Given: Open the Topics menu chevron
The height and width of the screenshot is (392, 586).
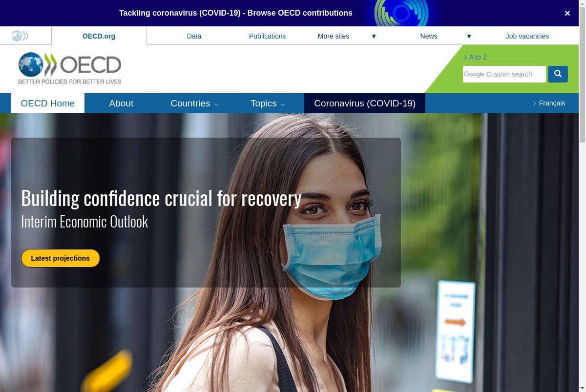Looking at the screenshot, I should click(x=283, y=104).
